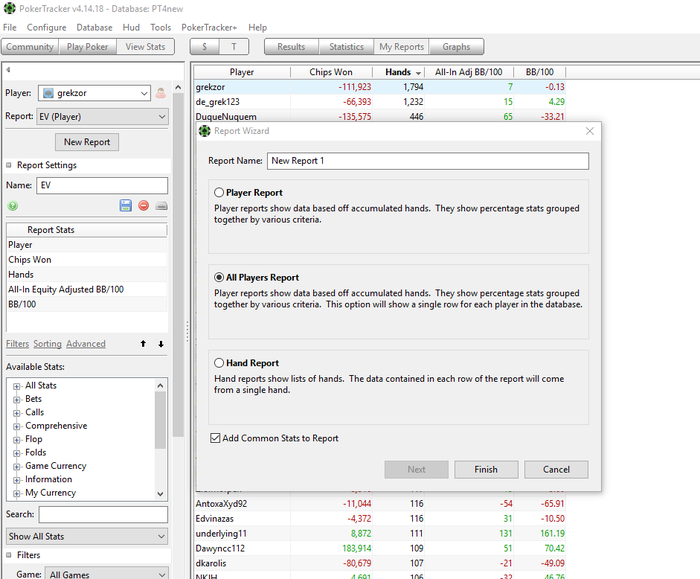Click the Available Stats list scrollbar down arrow
The image size is (700, 579).
click(x=161, y=494)
